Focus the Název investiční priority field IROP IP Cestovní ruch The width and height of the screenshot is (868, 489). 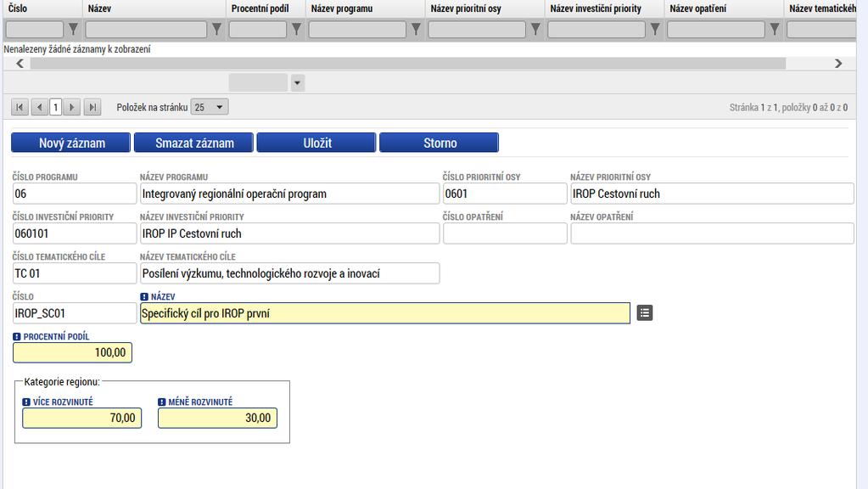289,233
